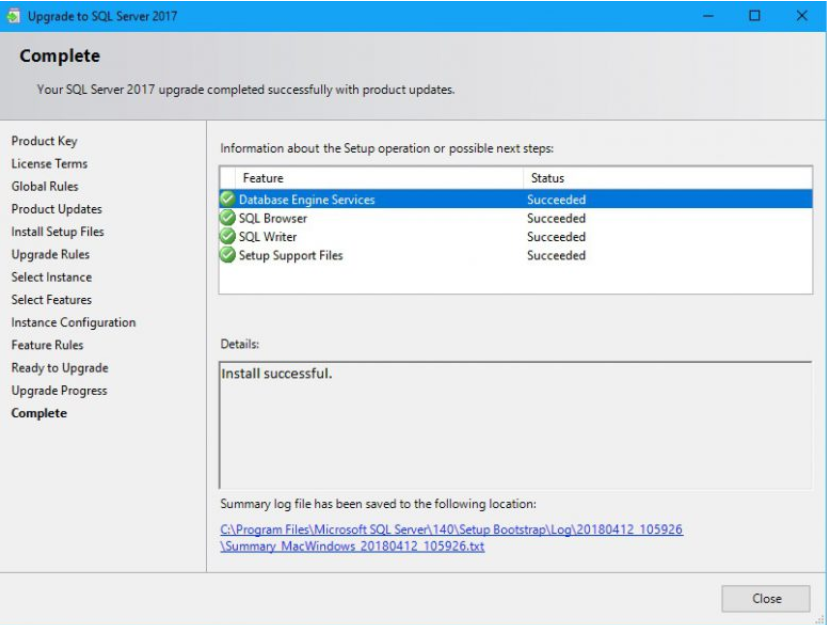Click the Upgrade Rules step
The width and height of the screenshot is (827, 625).
50,254
